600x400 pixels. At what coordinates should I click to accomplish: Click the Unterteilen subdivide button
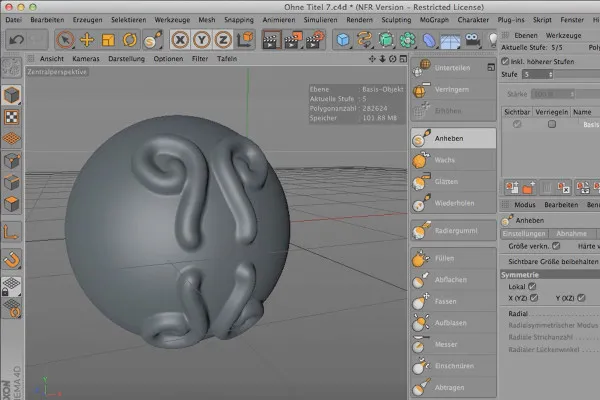[x=451, y=67]
